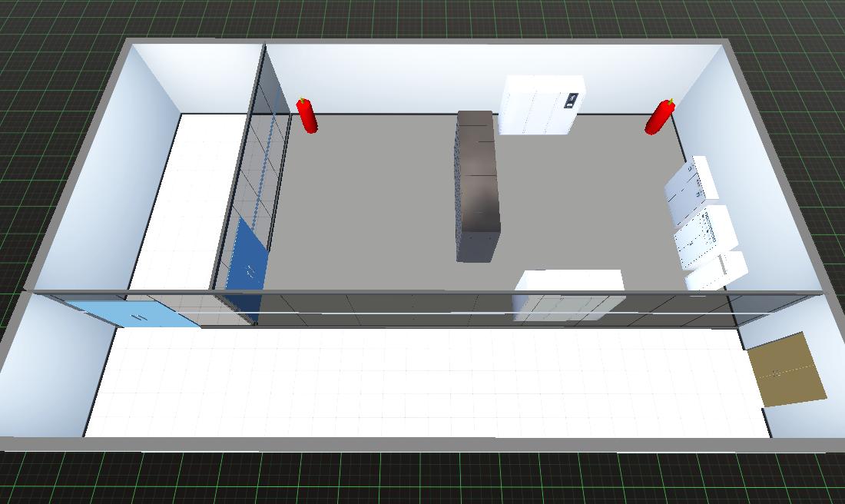The height and width of the screenshot is (504, 845).
Task: Select the white cabinet on back wall
Action: (538, 105)
